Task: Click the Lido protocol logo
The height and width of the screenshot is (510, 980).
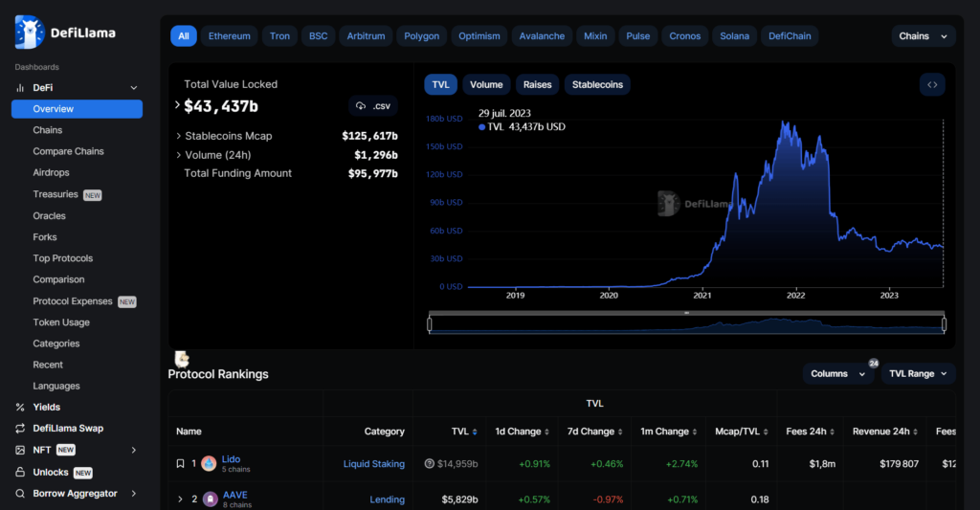Action: click(209, 464)
